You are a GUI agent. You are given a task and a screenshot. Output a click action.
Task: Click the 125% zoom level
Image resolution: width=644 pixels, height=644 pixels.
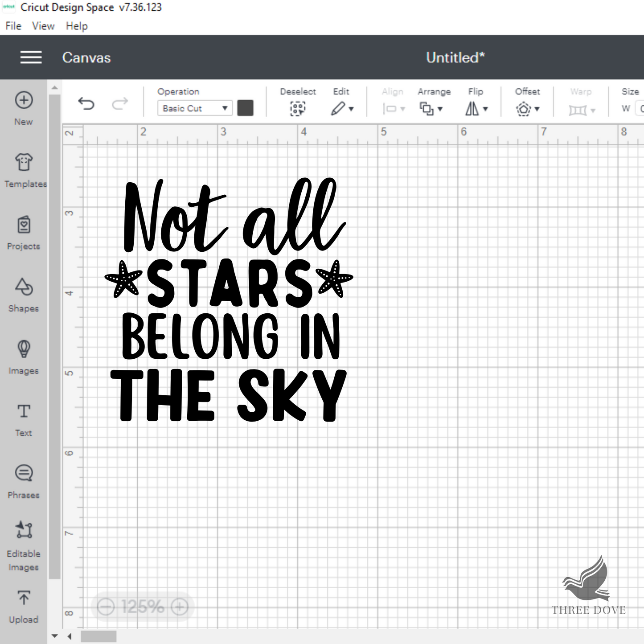143,607
